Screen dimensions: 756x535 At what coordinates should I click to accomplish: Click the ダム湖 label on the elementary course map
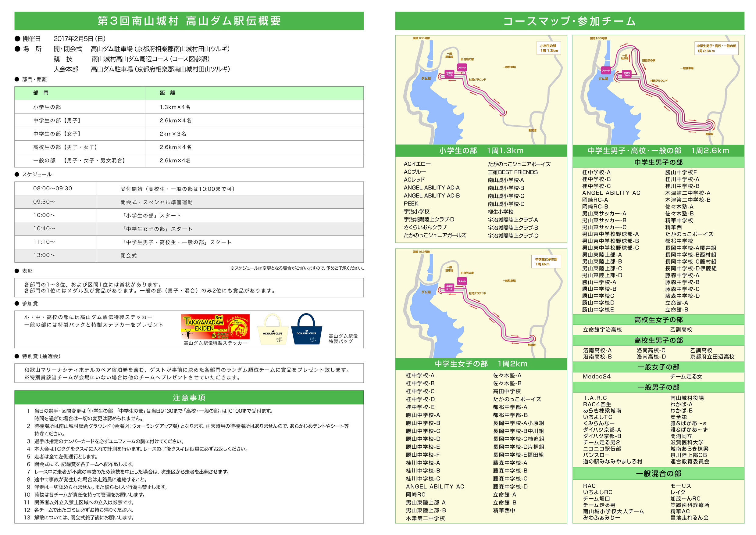(x=426, y=78)
